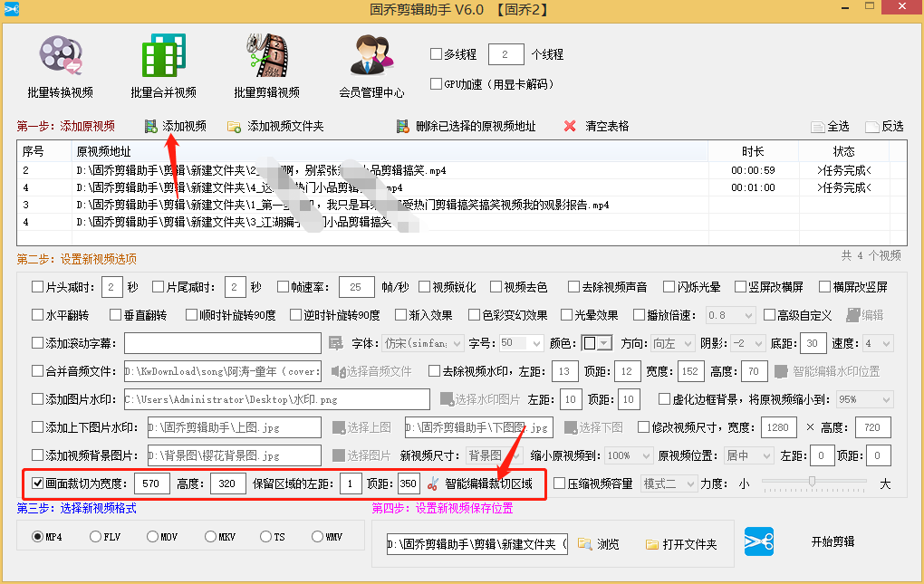Click the 选择下图 icon

(571, 427)
